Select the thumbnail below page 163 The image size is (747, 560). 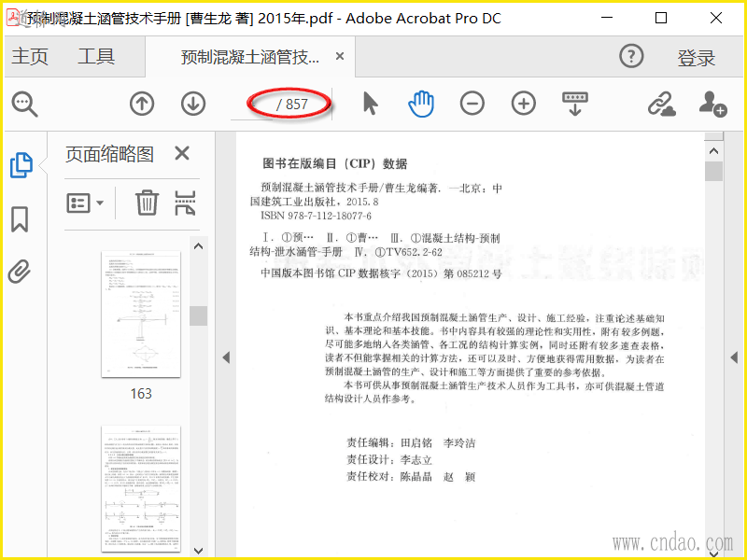(141, 488)
